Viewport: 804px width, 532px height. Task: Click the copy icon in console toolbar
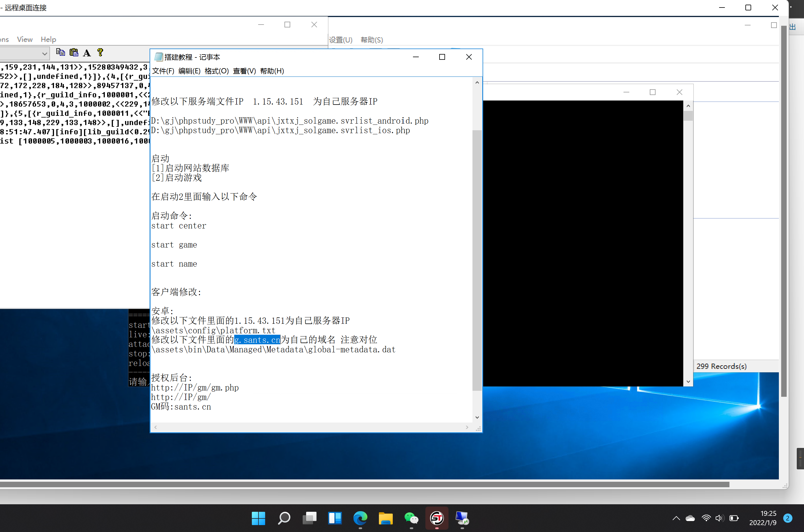tap(60, 52)
